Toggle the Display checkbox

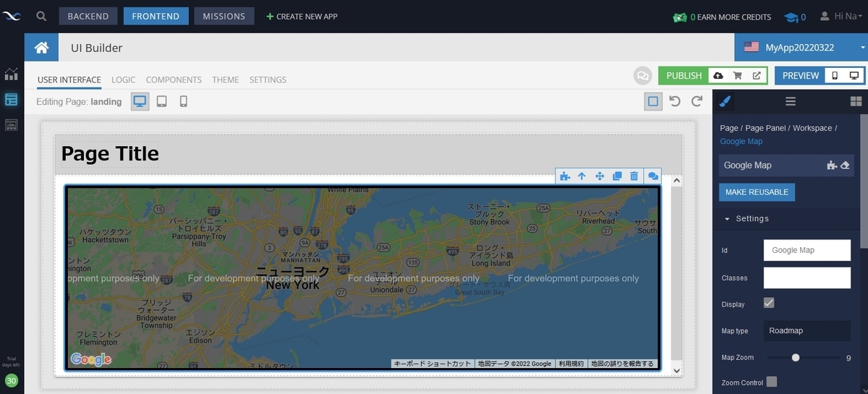[769, 303]
